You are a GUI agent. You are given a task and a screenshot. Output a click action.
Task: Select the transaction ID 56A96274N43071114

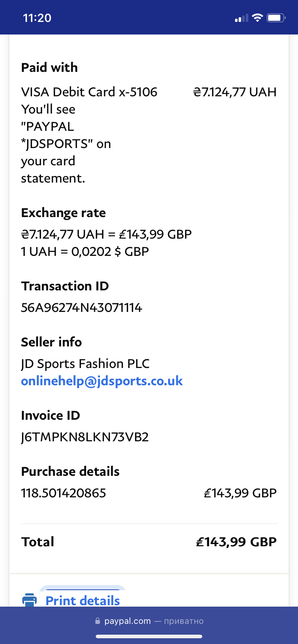click(81, 308)
